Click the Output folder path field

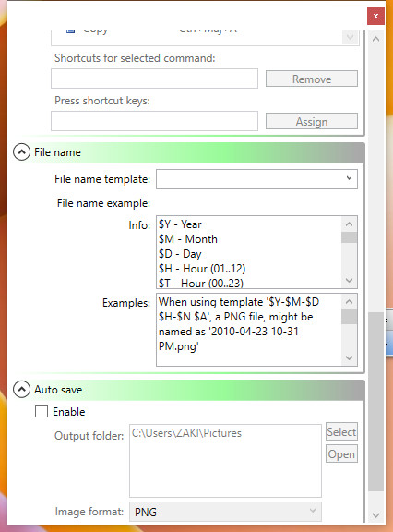tap(225, 460)
